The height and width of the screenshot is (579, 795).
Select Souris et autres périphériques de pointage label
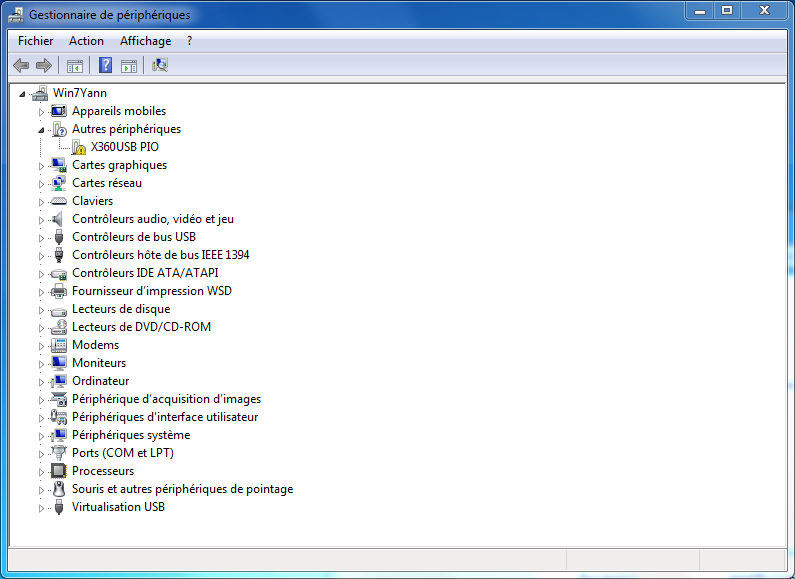tap(183, 489)
